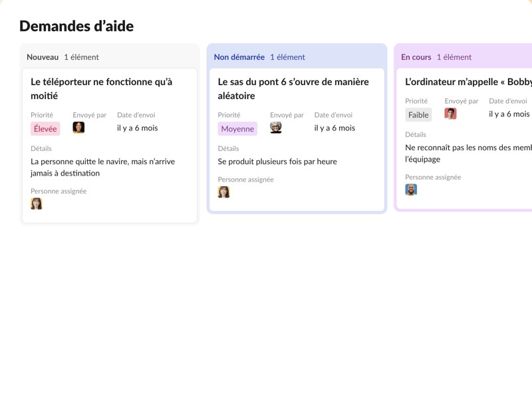Click the Moyenne priority badge
Screen dimensions: 532x399
point(237,129)
